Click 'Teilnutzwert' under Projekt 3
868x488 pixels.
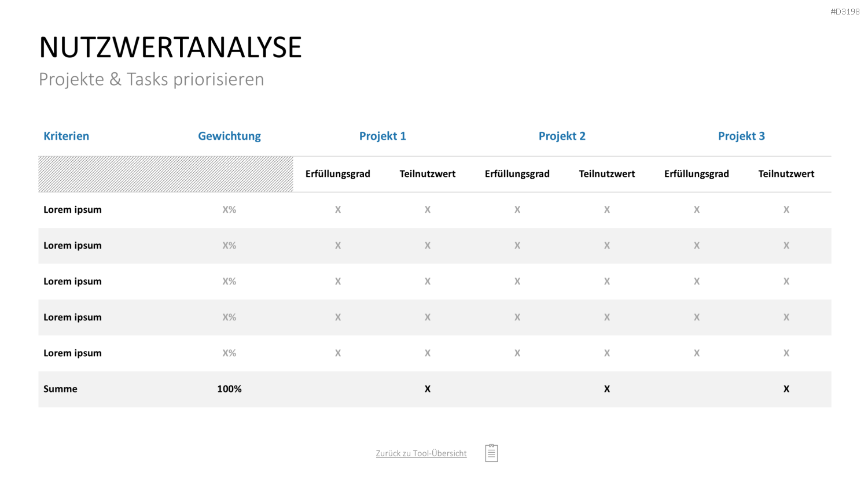click(786, 174)
